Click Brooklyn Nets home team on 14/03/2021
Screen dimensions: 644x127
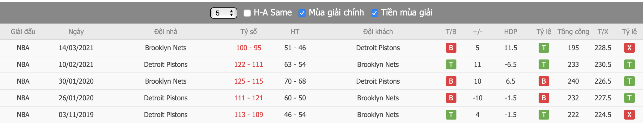pyautogui.click(x=166, y=48)
